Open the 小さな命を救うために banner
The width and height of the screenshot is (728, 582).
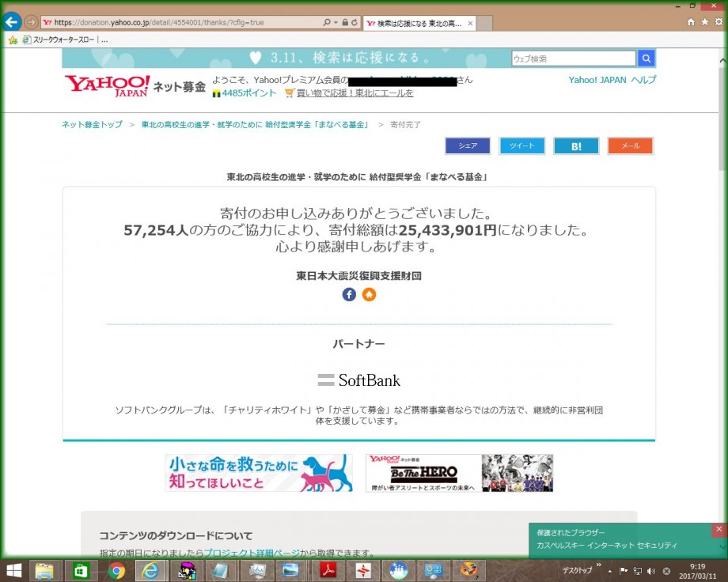point(259,473)
